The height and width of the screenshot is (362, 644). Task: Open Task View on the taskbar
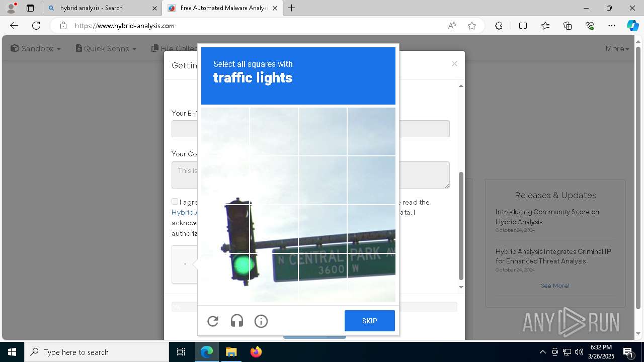point(181,352)
